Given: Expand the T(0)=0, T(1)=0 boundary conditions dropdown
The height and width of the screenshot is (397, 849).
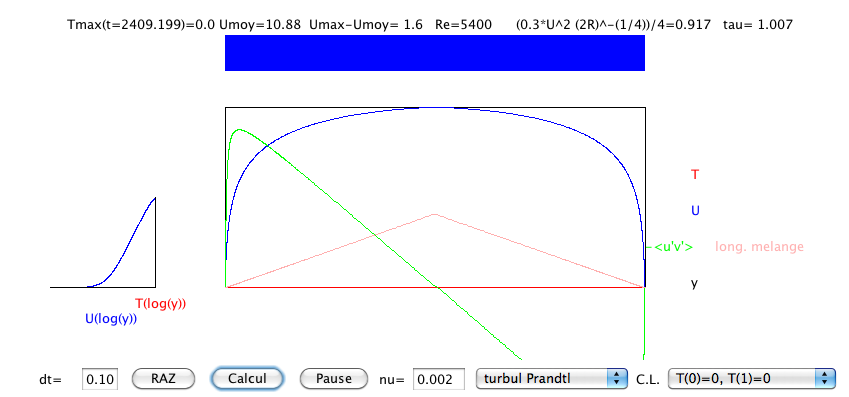Looking at the screenshot, I should (752, 378).
